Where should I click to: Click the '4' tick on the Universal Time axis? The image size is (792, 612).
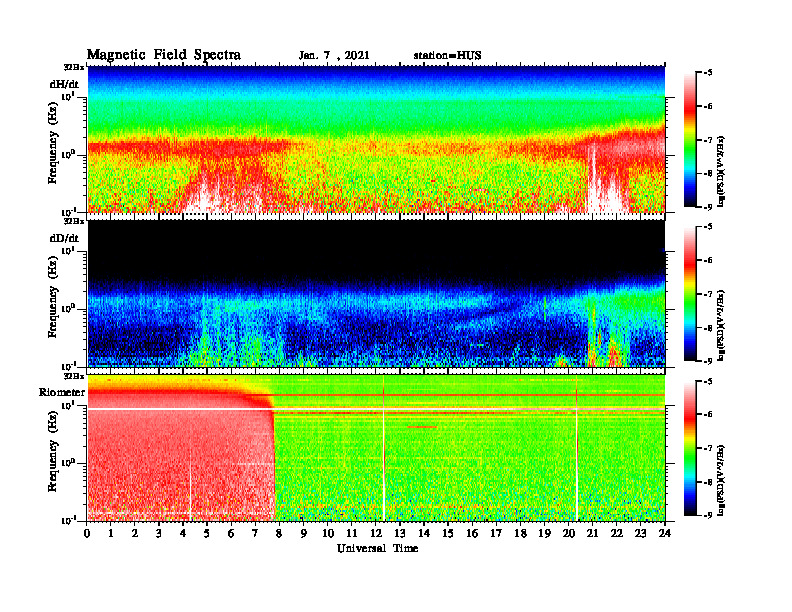click(x=183, y=533)
